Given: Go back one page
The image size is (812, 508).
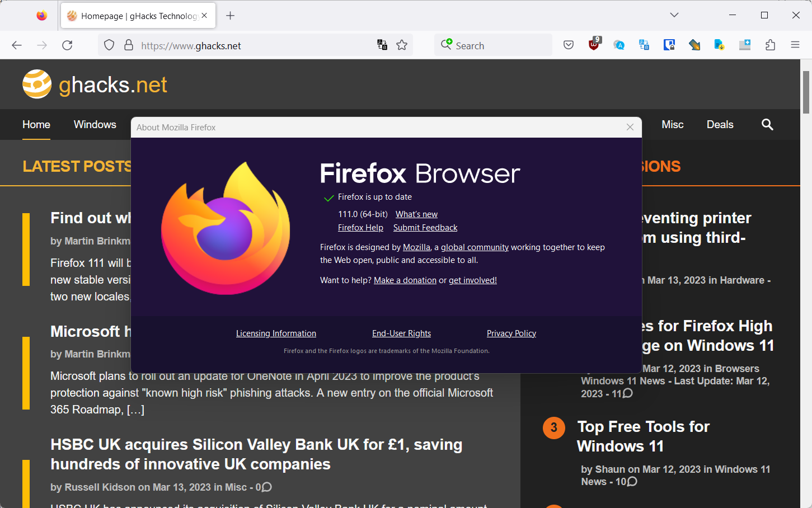Looking at the screenshot, I should [x=17, y=45].
